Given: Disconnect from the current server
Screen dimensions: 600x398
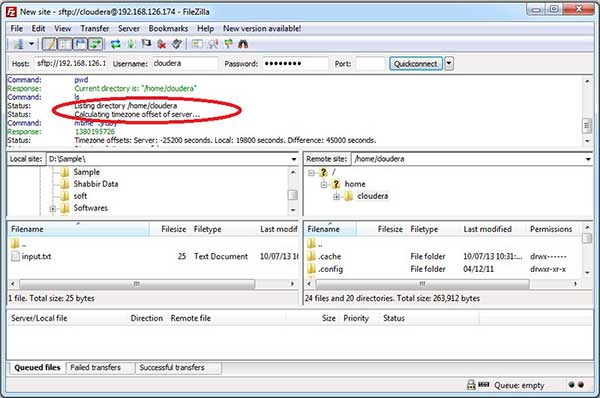Looking at the screenshot, I should (161, 44).
